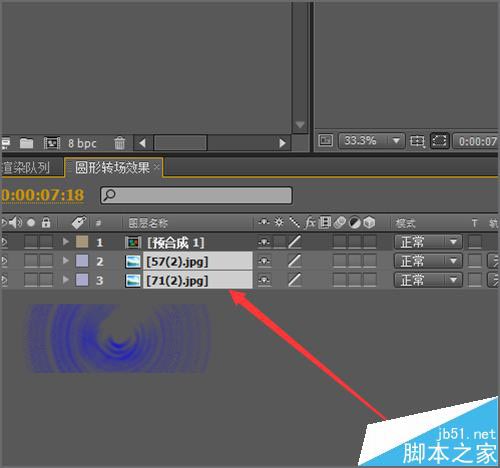Create a new composition from Project panel

click(52, 143)
